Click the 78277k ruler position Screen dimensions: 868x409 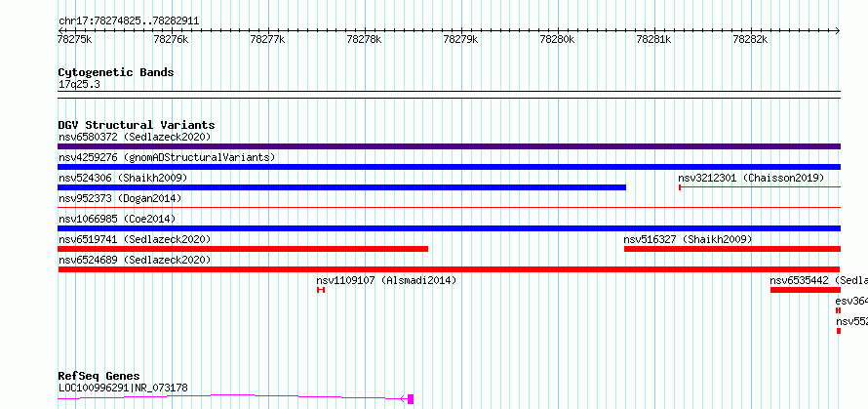coord(268,39)
